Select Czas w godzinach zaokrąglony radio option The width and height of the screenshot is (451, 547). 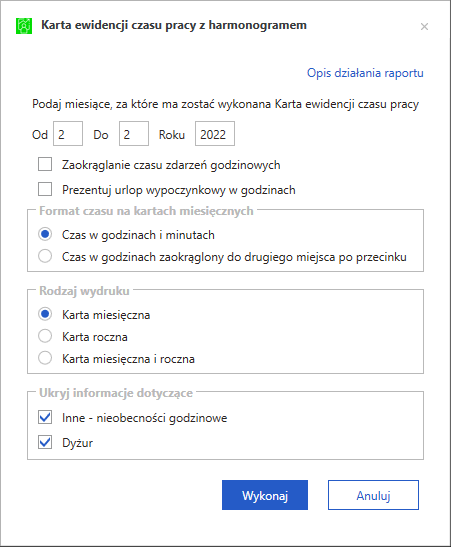tap(45, 256)
